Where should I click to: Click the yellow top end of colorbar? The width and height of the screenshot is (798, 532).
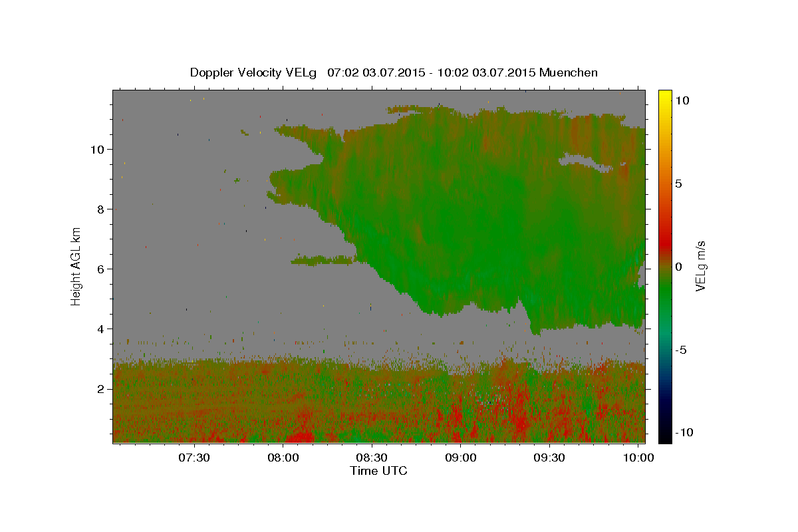[664, 95]
